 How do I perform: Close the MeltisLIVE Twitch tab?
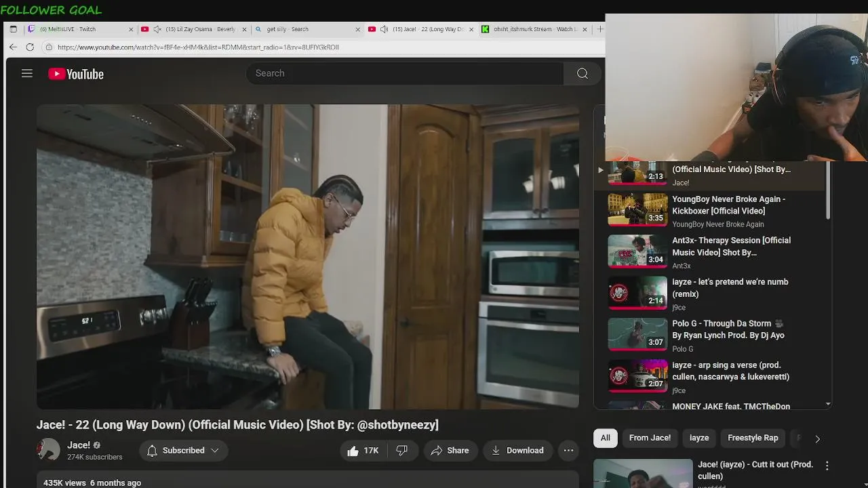tap(131, 29)
